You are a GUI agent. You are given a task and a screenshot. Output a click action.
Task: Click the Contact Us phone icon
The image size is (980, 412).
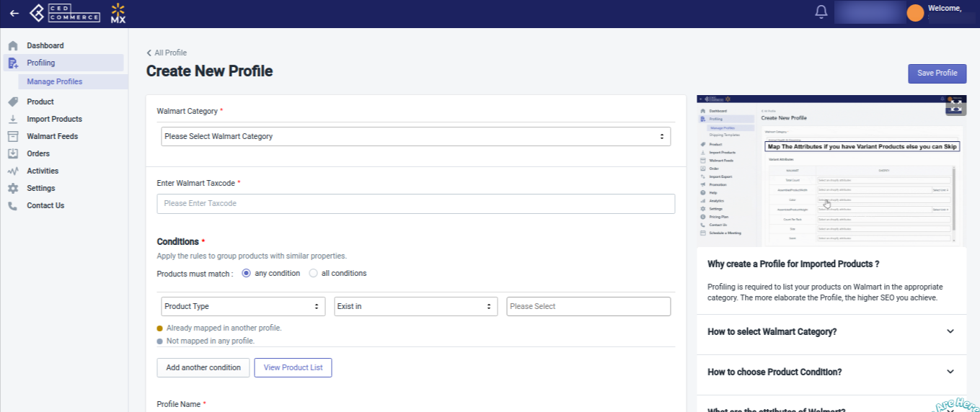pos(13,205)
